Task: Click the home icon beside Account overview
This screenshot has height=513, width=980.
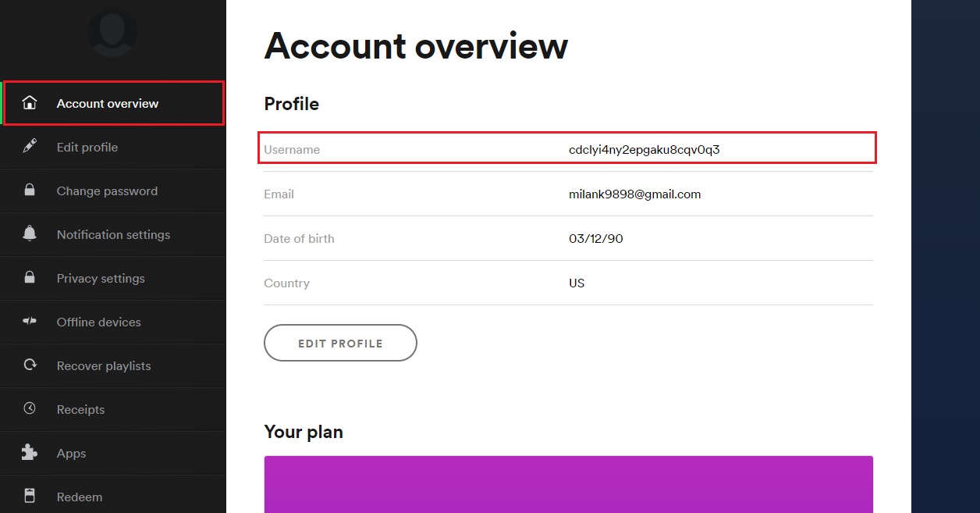Action: click(x=30, y=103)
